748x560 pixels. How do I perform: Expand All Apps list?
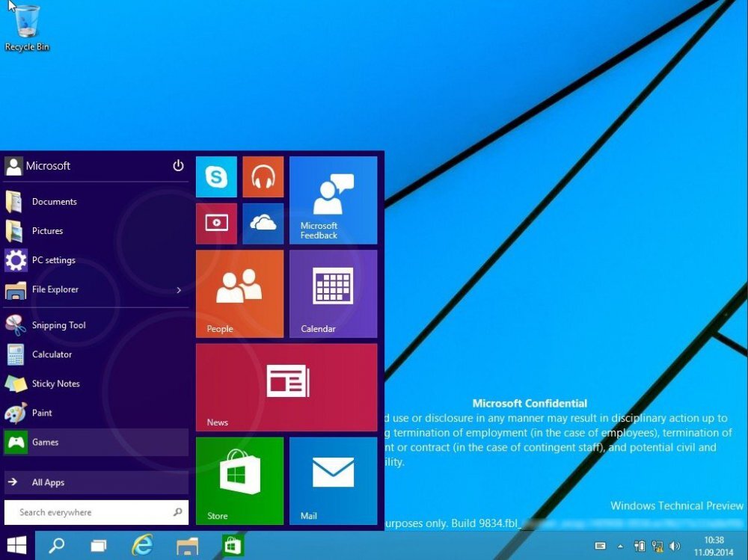click(48, 481)
